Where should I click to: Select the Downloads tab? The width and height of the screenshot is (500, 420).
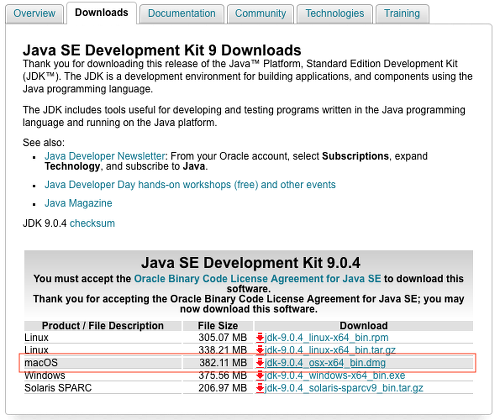pos(102,13)
